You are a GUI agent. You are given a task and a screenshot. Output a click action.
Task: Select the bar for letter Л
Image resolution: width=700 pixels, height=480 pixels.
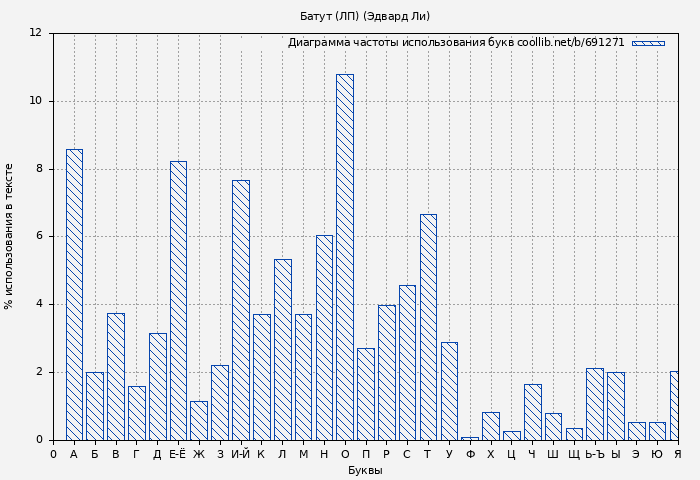point(282,349)
